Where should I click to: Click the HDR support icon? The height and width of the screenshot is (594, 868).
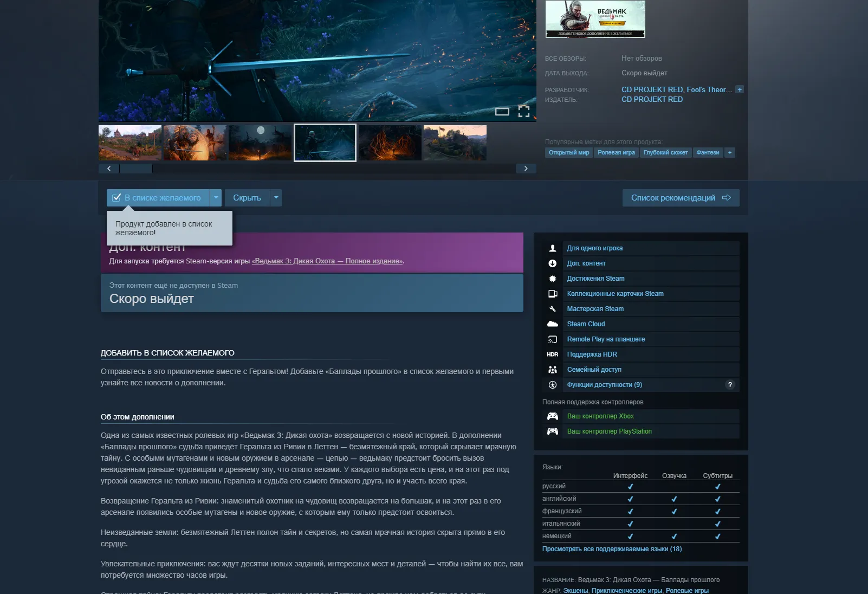pyautogui.click(x=553, y=354)
